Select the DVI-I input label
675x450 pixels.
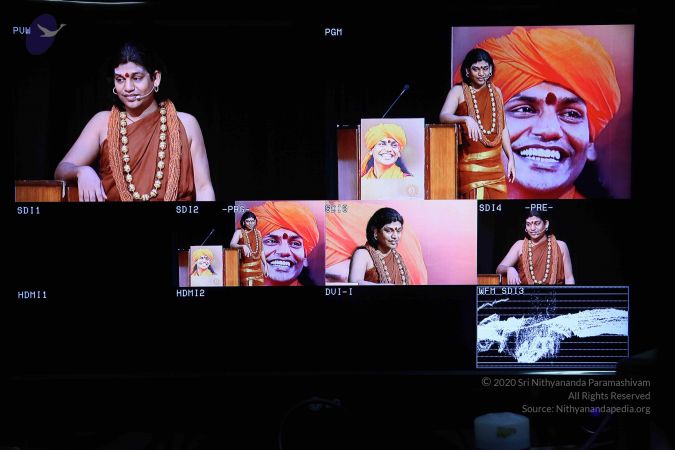[x=340, y=292]
